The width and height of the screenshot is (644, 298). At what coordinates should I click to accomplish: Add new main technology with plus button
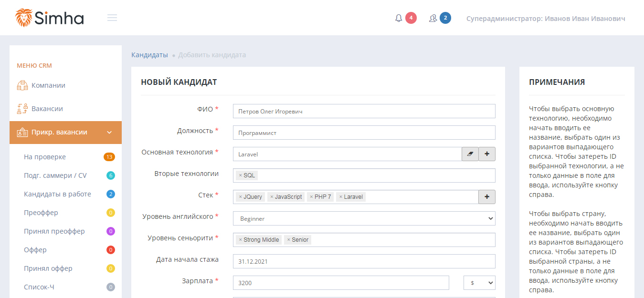[x=487, y=154]
